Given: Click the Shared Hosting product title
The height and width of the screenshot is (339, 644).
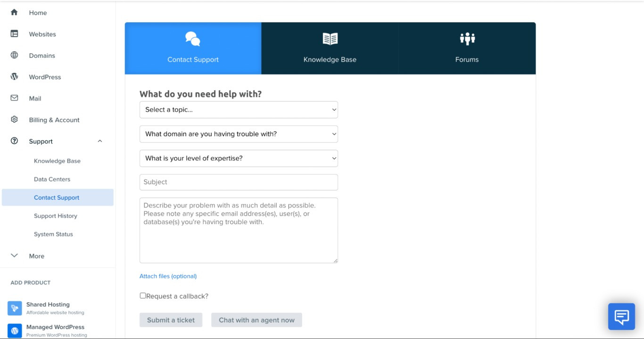Looking at the screenshot, I should [x=48, y=305].
